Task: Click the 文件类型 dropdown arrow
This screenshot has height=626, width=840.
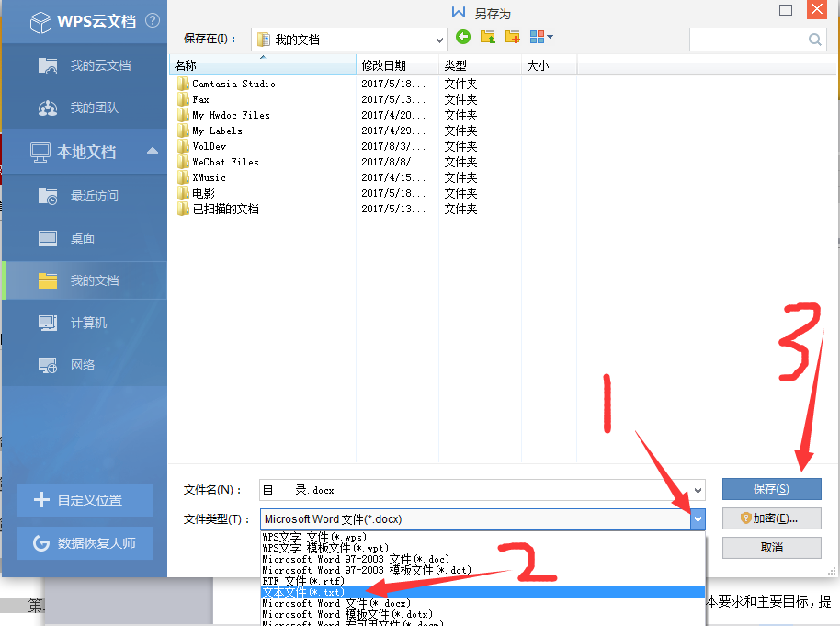Action: 698,518
